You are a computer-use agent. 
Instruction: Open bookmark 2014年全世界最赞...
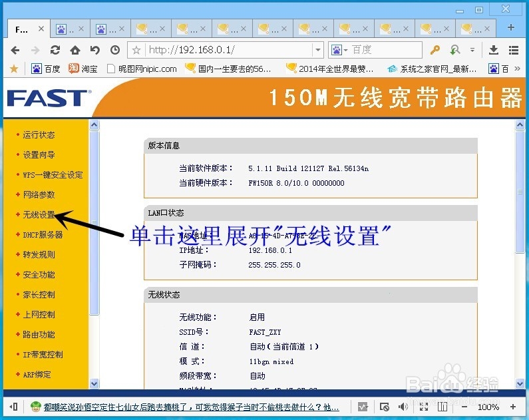329,69
